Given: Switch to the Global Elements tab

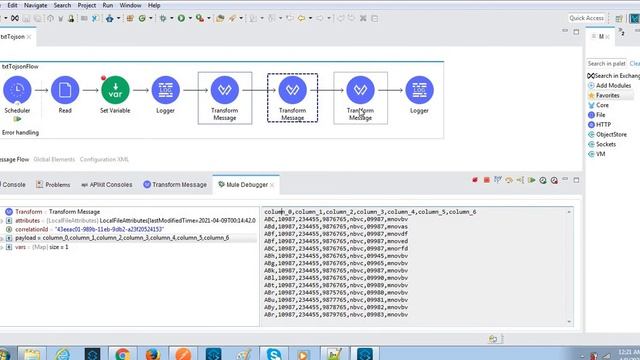Looking at the screenshot, I should click(x=54, y=159).
